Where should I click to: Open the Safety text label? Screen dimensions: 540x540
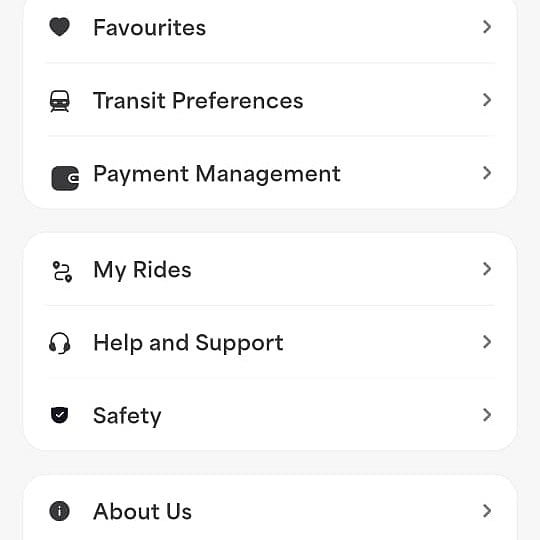click(x=127, y=416)
